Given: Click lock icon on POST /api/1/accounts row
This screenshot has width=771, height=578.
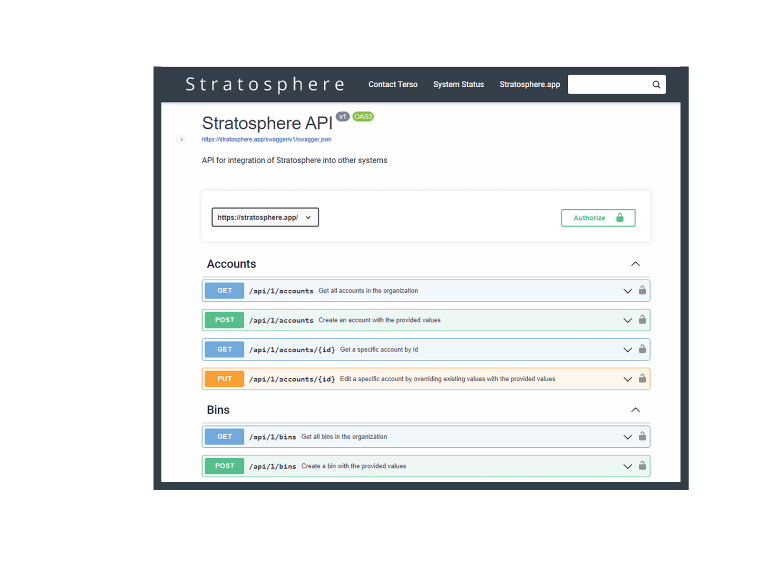Looking at the screenshot, I should pyautogui.click(x=642, y=320).
